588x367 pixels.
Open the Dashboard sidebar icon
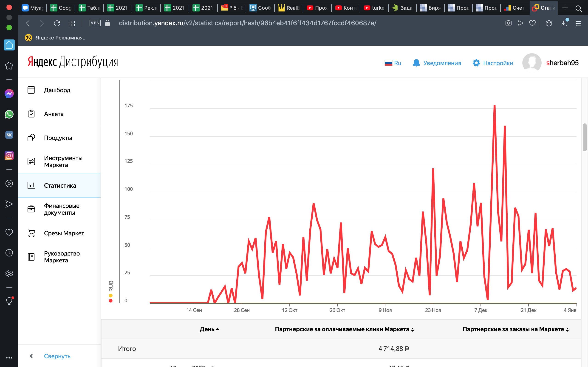tap(31, 90)
